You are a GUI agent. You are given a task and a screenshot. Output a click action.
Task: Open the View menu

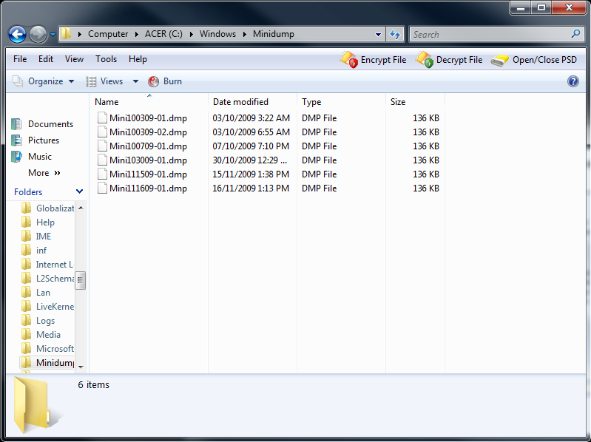(74, 59)
